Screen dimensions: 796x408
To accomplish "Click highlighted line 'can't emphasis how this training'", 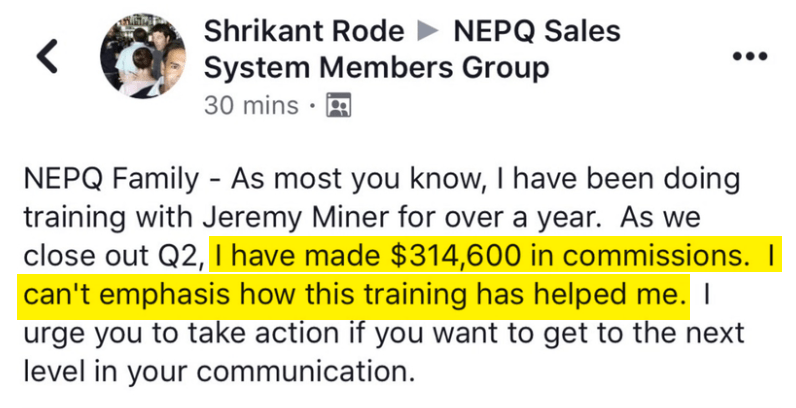I will pos(241,295).
